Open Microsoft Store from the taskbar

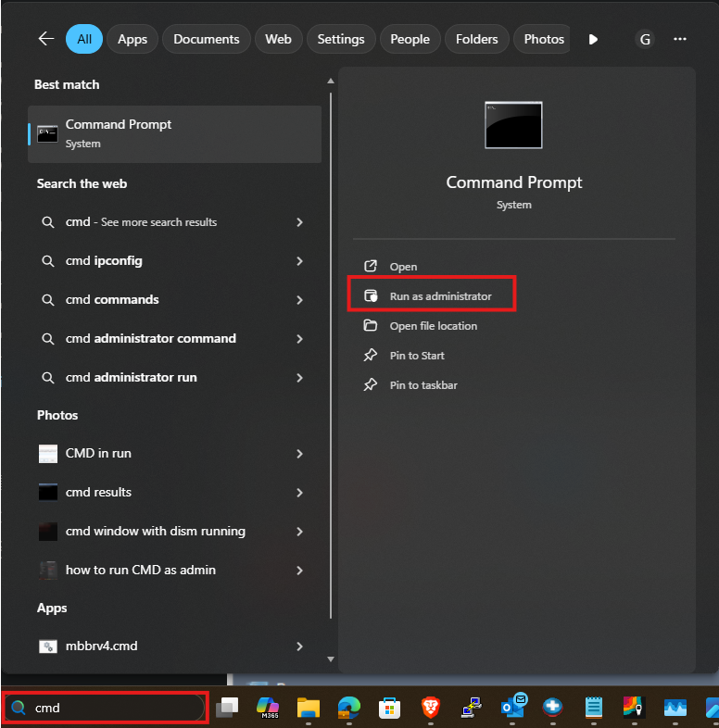tap(389, 708)
